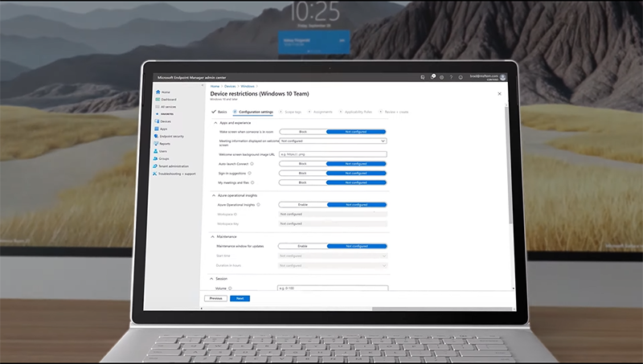Collapse the sidebar using the chevron icon
This screenshot has width=643, height=364.
coord(203,85)
